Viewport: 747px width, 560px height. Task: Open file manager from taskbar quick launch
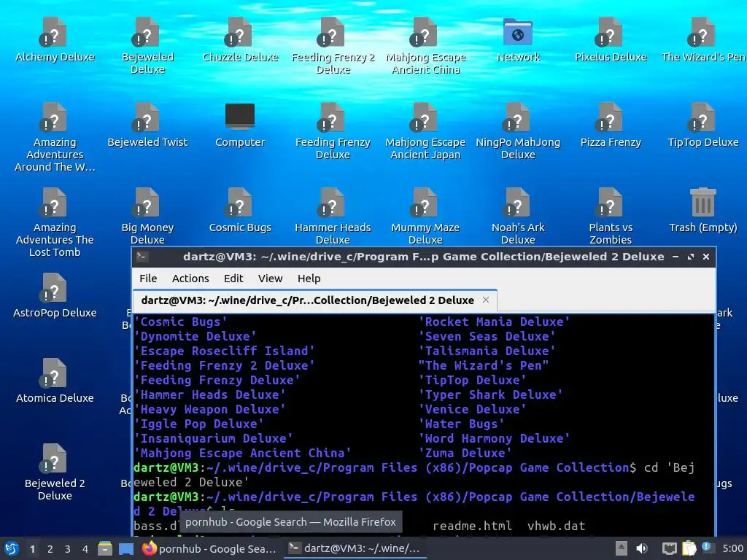pos(105,548)
